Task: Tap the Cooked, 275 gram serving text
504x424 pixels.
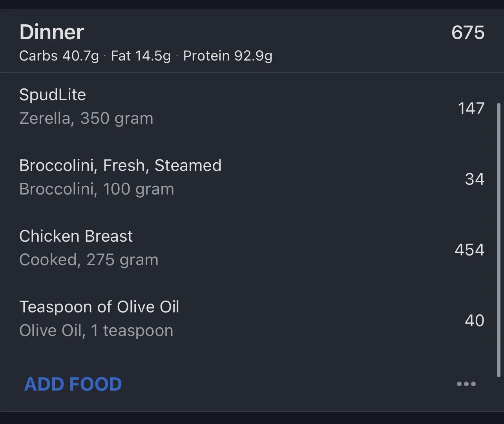Action: coord(89,260)
